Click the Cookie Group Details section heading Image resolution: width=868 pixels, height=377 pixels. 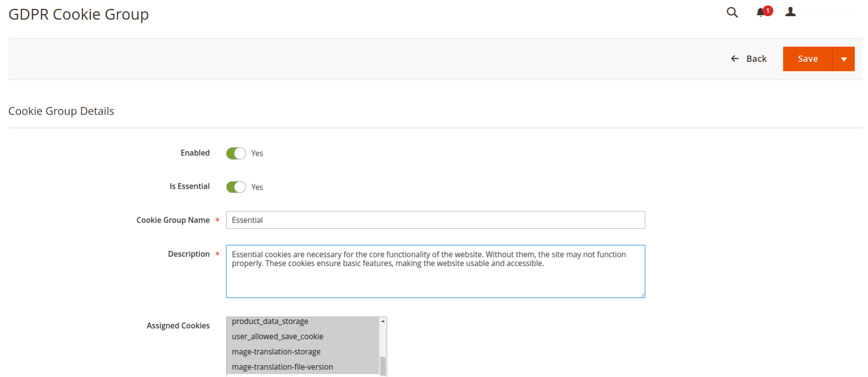[x=61, y=111]
